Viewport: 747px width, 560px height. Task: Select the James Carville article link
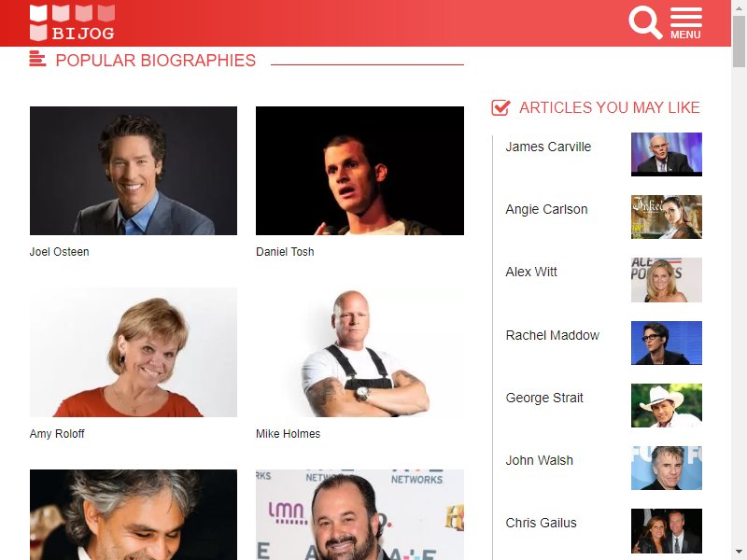pyautogui.click(x=548, y=147)
